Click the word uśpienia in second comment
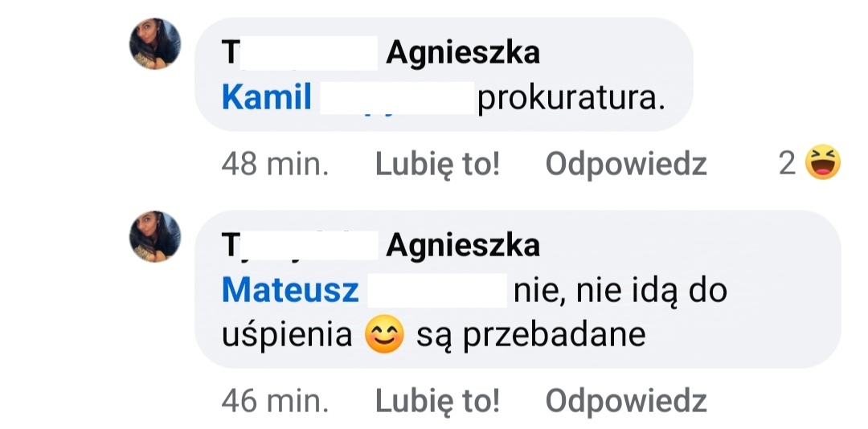This screenshot has width=868, height=429. [x=287, y=335]
